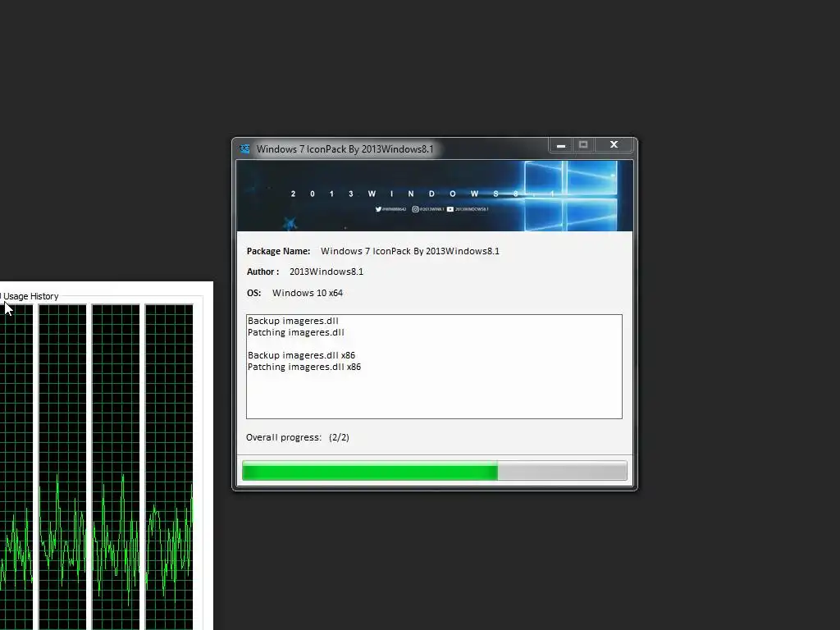This screenshot has width=840, height=630.
Task: Click the disabled maximize button of IconPack window
Action: tap(583, 145)
